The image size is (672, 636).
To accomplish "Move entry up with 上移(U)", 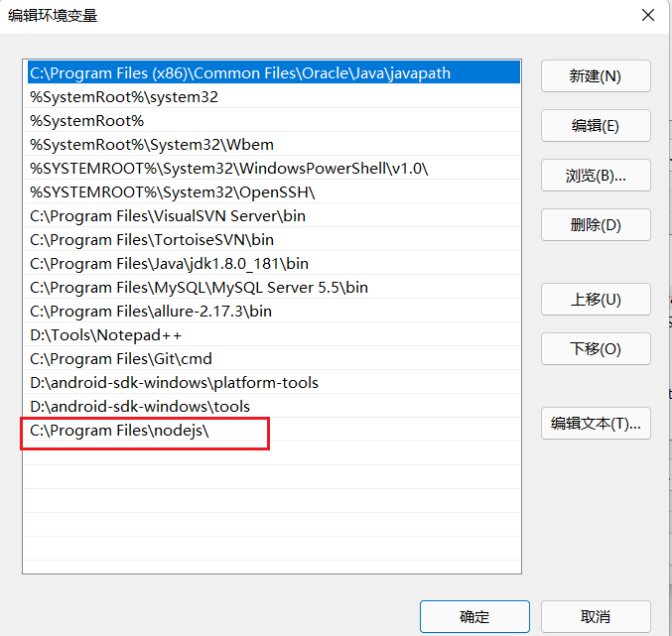I will coord(596,299).
